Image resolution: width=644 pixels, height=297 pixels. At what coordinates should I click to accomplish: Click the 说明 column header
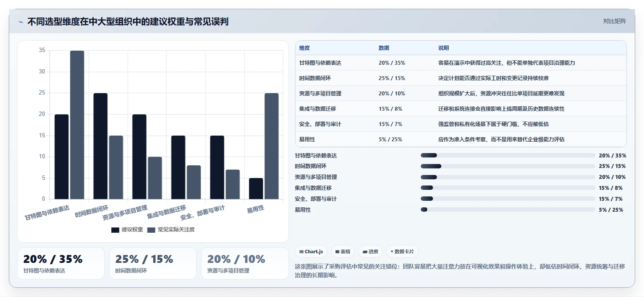(443, 48)
